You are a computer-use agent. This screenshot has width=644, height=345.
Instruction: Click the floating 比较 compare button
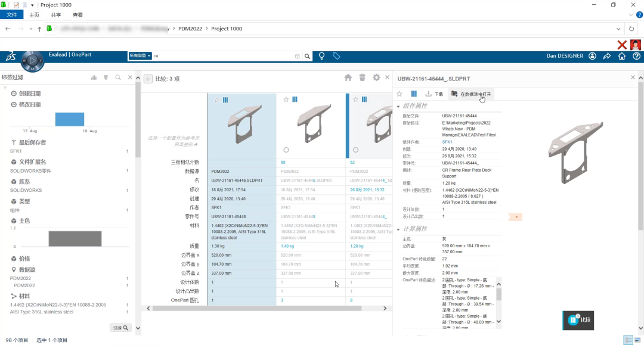point(578,320)
